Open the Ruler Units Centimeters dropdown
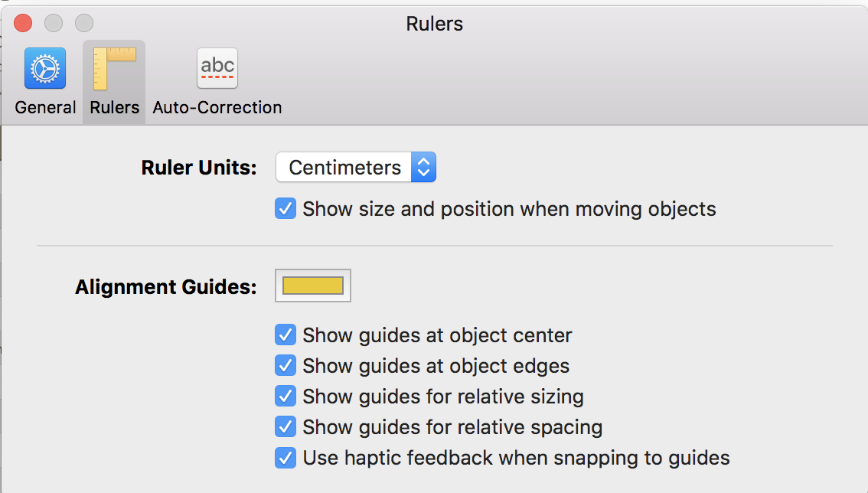This screenshot has width=868, height=493. click(344, 168)
